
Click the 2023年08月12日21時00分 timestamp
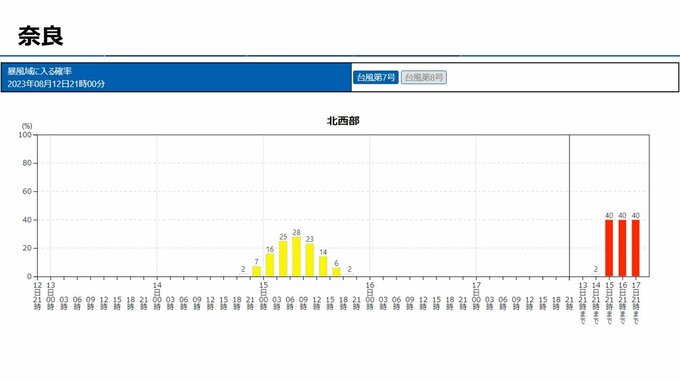click(56, 84)
